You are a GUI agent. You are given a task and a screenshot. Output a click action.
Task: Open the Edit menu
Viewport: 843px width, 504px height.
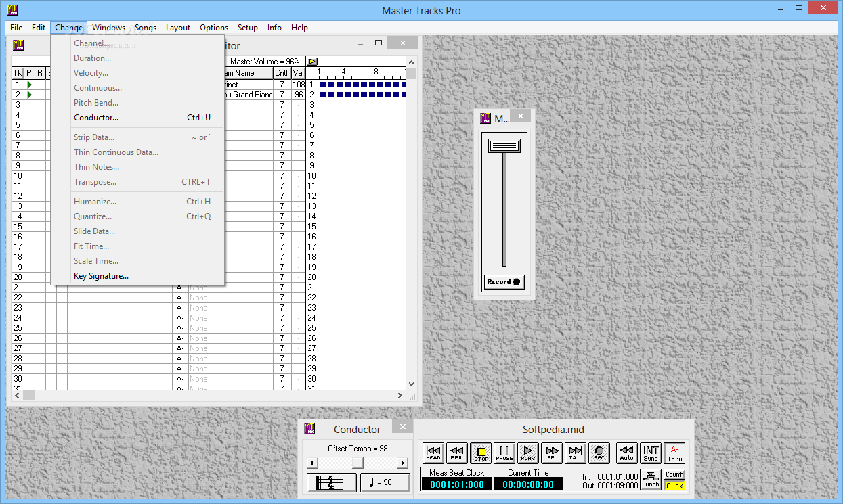click(x=39, y=28)
